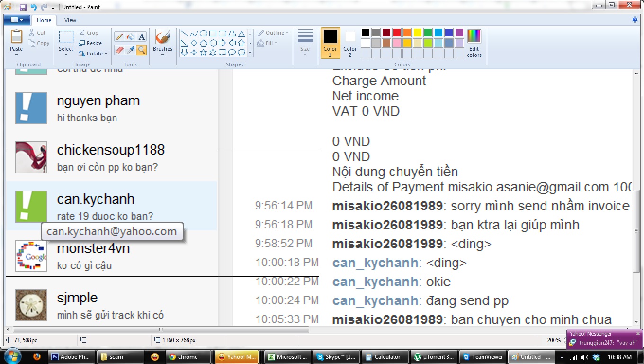The image size is (644, 364).
Task: Open the Select options dropdown arrow
Action: tap(66, 55)
